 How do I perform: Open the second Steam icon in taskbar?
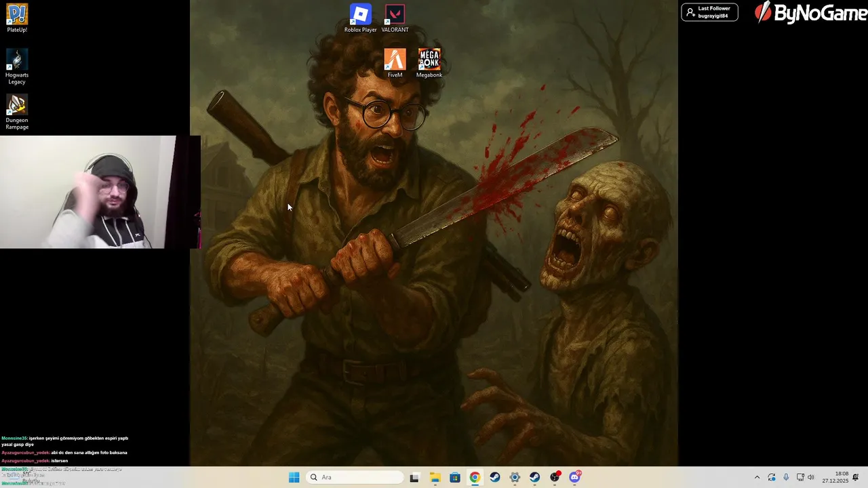point(534,477)
